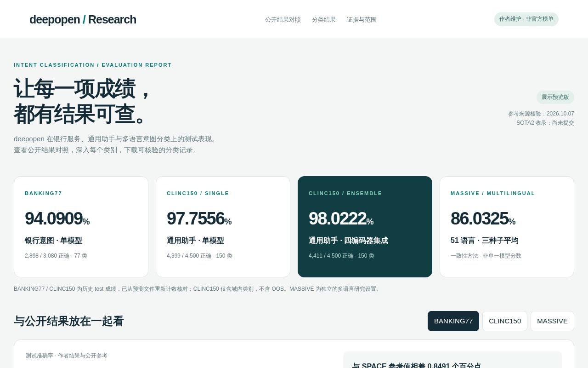The width and height of the screenshot is (588, 368).
Task: Click the 参考来源核验：2026.10.07 text
Action: coord(541,114)
